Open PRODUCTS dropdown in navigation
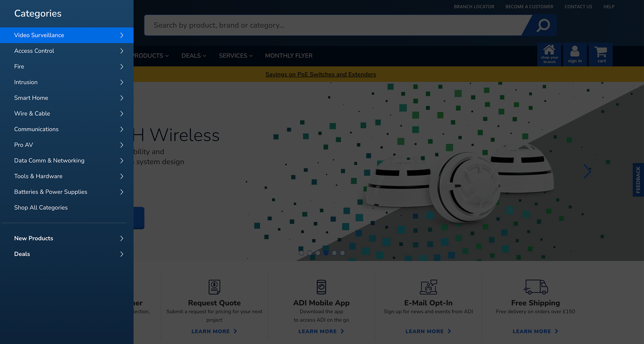 (x=151, y=56)
